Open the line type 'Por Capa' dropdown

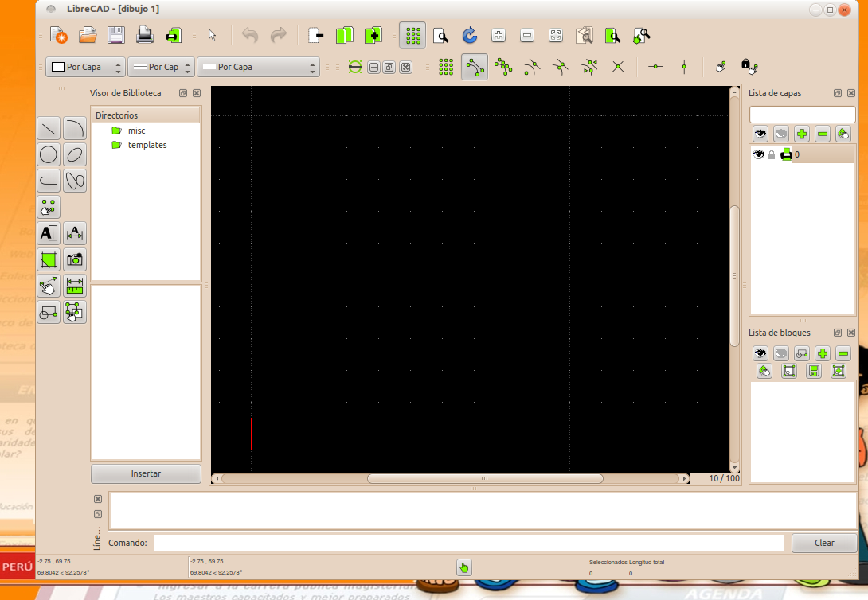click(x=259, y=67)
